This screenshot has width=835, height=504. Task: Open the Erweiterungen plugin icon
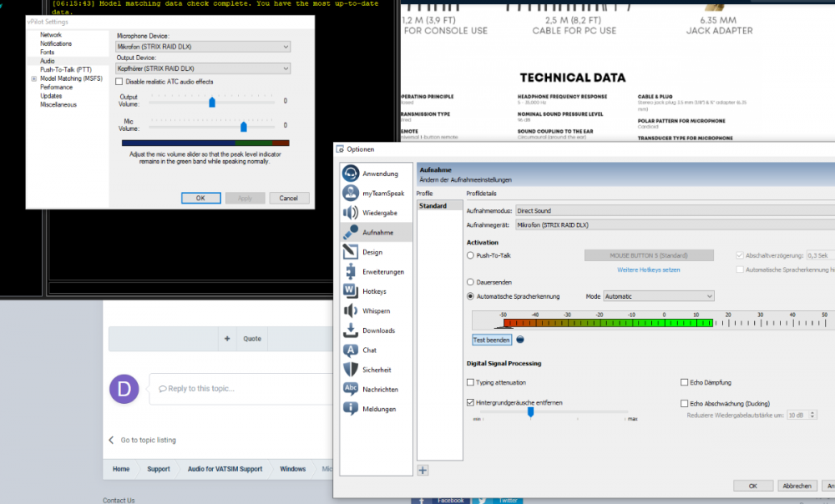(351, 271)
